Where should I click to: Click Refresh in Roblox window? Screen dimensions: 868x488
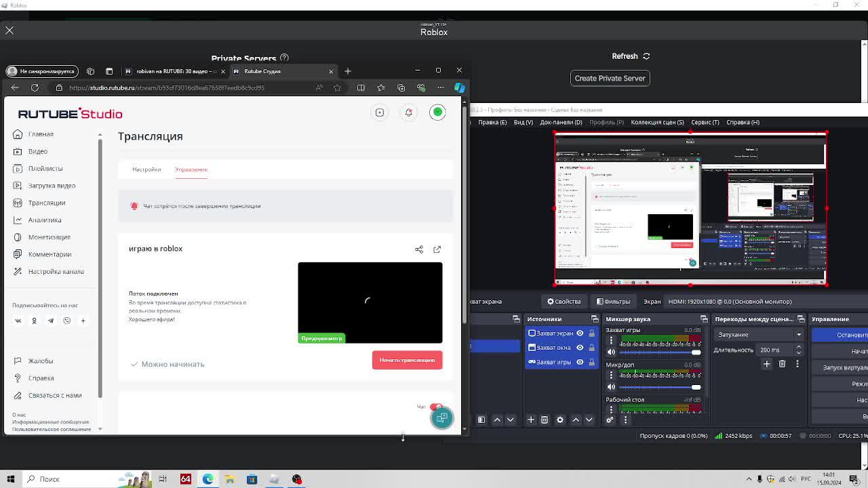click(631, 56)
